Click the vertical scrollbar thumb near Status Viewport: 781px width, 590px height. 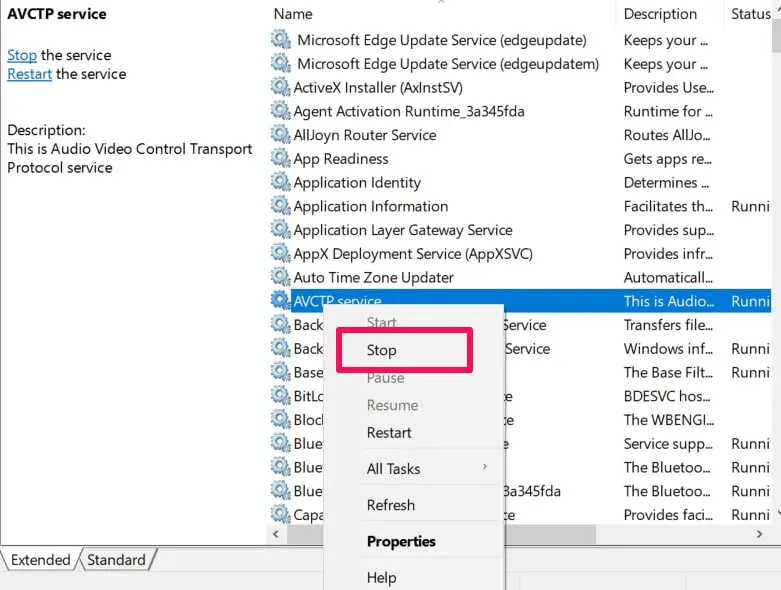[x=777, y=36]
